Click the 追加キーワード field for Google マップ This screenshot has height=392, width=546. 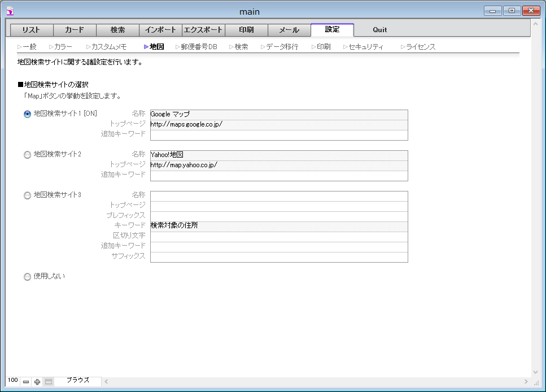point(278,134)
